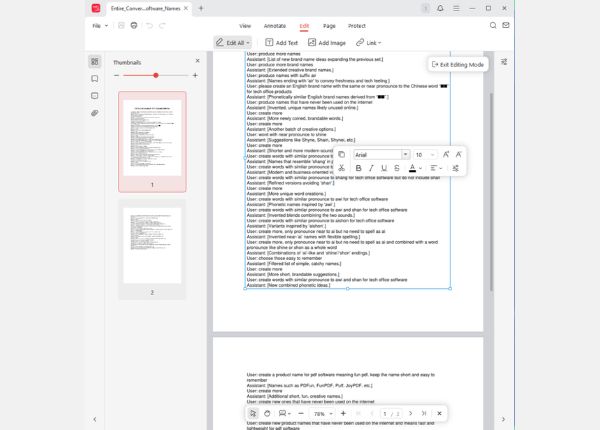600x430 pixels.
Task: Select the Edit tab
Action: (x=304, y=26)
